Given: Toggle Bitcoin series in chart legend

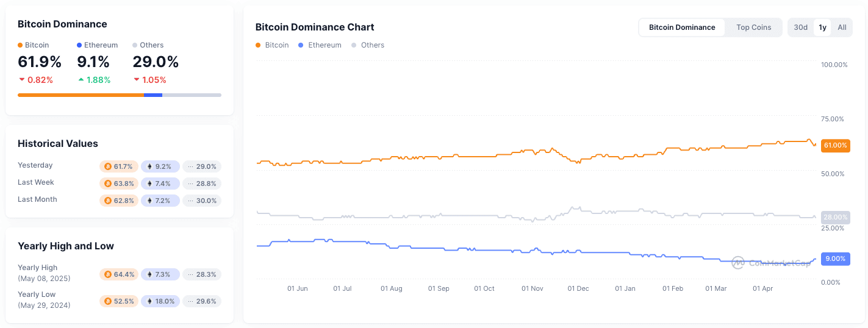Looking at the screenshot, I should tap(272, 45).
